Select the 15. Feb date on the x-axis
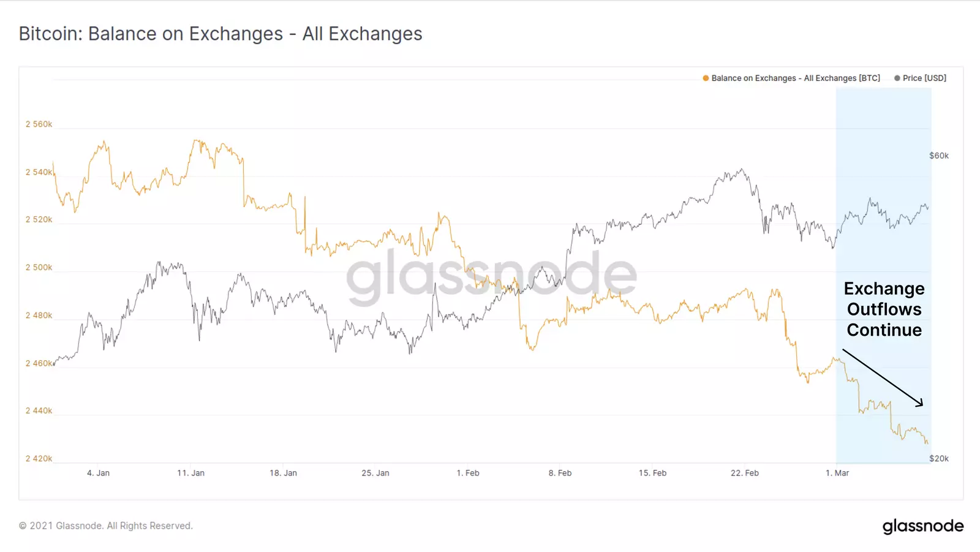Viewport: 980px width, 552px height. pyautogui.click(x=652, y=473)
